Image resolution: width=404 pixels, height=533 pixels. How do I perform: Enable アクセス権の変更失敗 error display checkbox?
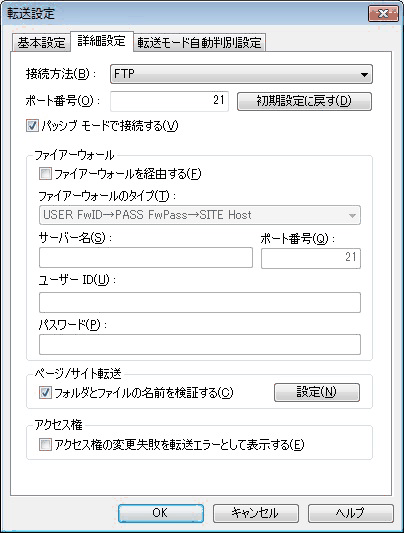(45, 444)
